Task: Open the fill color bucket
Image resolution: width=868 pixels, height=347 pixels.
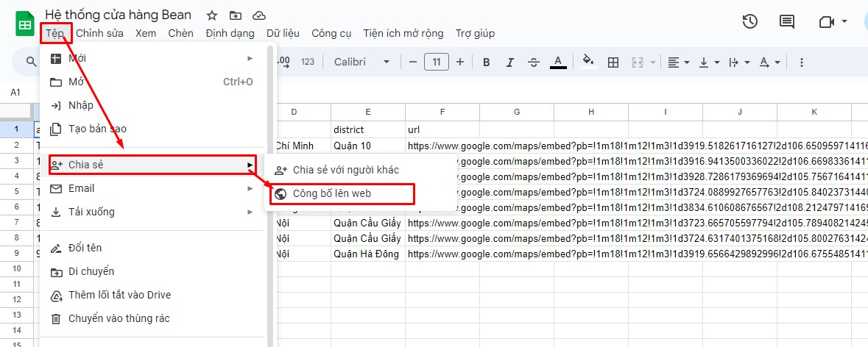Action: pyautogui.click(x=589, y=62)
